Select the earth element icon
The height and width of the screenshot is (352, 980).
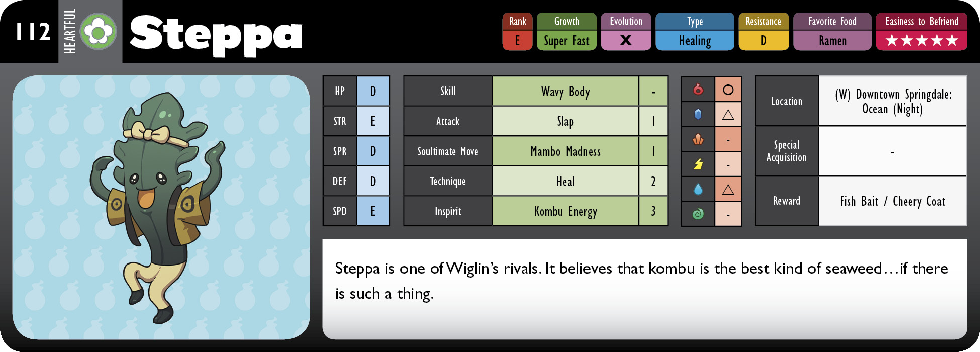tap(698, 139)
